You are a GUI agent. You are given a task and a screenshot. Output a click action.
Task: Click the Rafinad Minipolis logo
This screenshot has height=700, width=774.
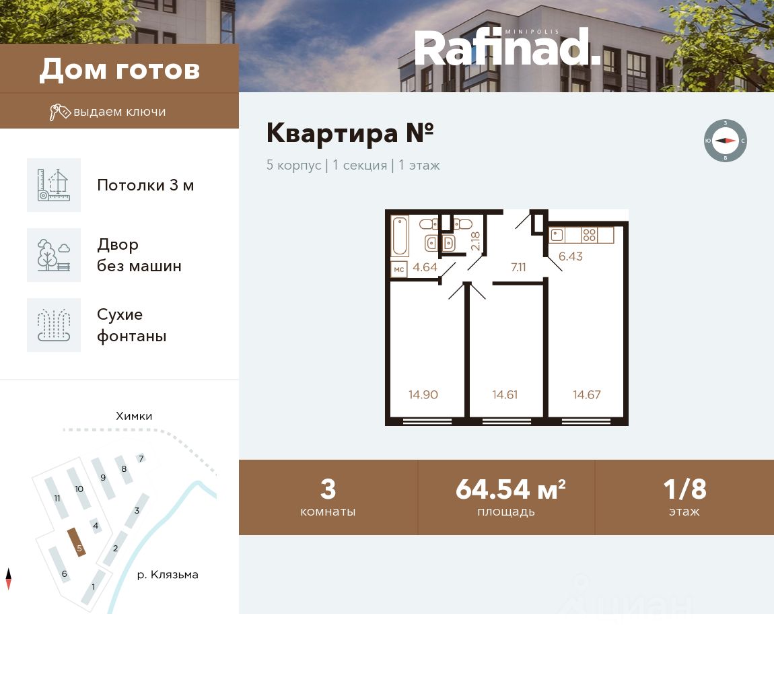pyautogui.click(x=507, y=47)
